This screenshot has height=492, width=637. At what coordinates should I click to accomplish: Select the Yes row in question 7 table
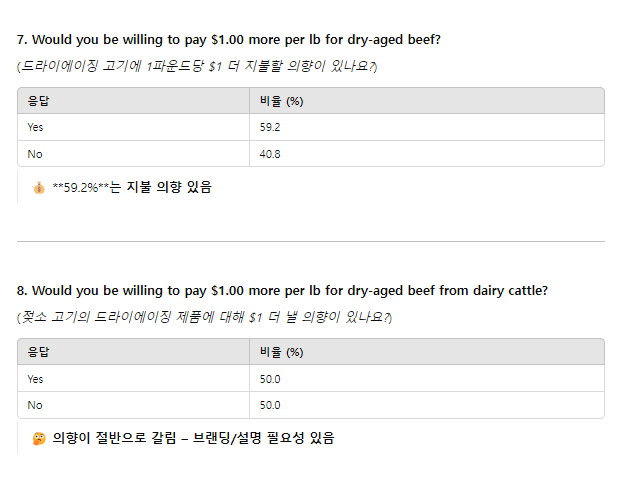311,127
